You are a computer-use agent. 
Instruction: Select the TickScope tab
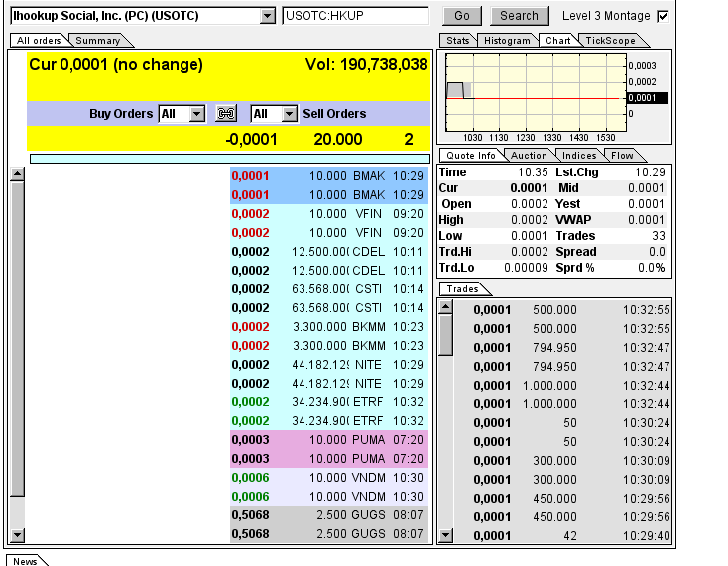click(608, 41)
